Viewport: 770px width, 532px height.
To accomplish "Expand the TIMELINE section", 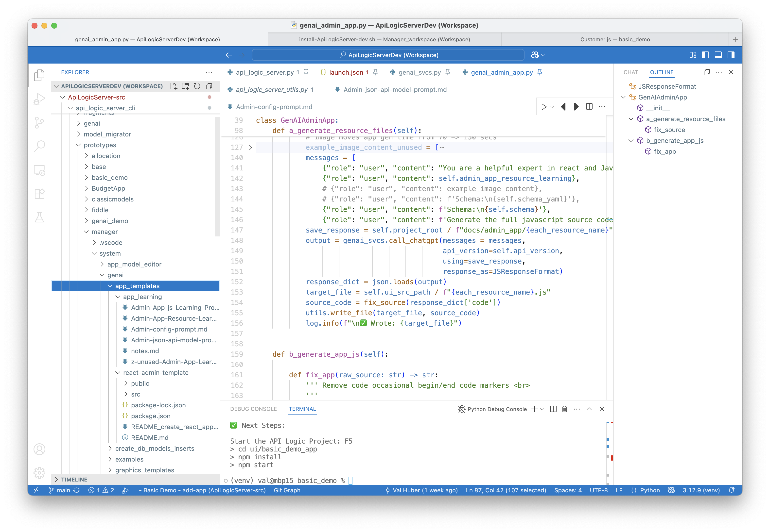I will point(56,480).
